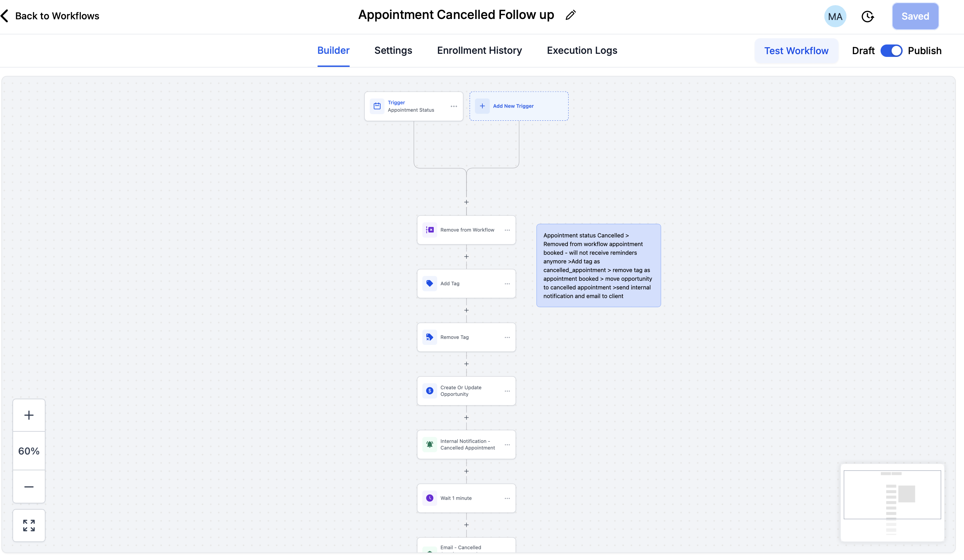
Task: Add step between Remove Tag and Opportunity
Action: [x=466, y=364]
